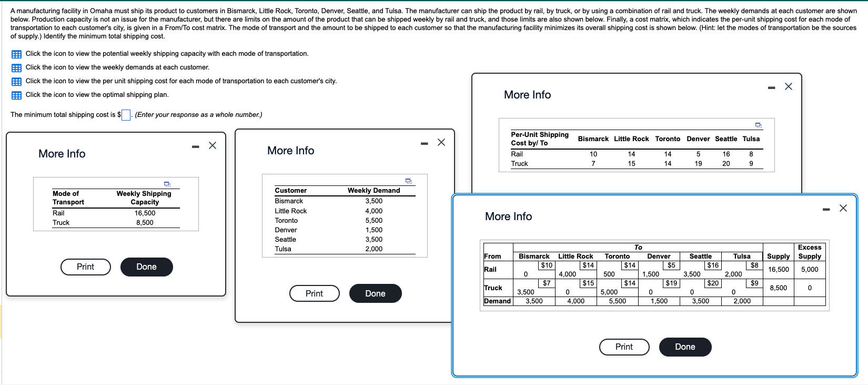Click the Bismarck row in demand table
Image resolution: width=868 pixels, height=385 pixels.
pyautogui.click(x=345, y=201)
